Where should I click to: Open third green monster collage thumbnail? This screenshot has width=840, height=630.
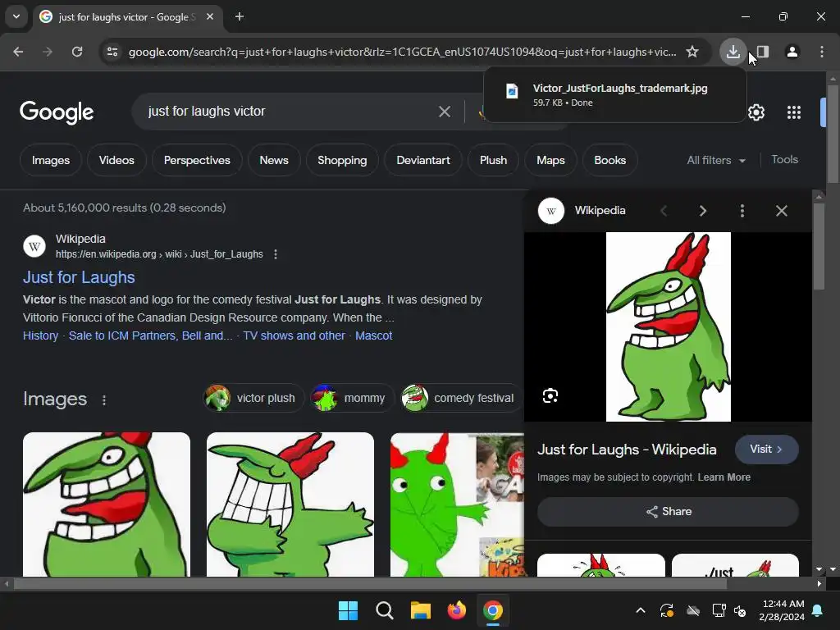457,504
